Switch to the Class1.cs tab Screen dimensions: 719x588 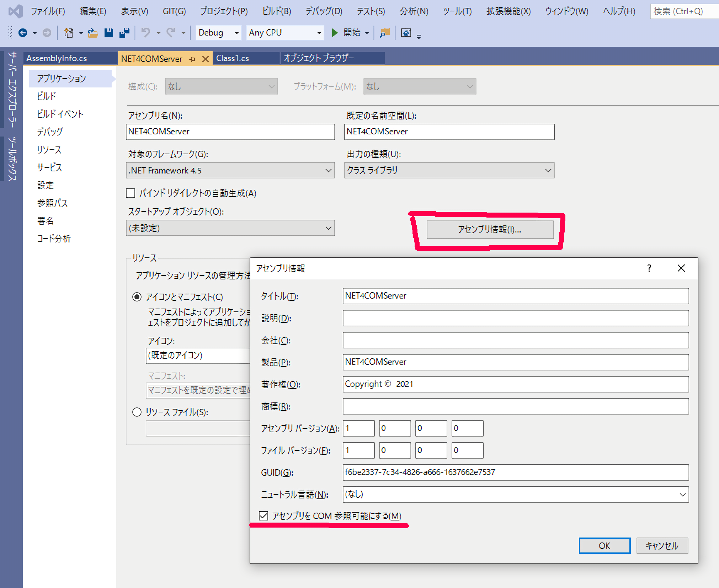point(233,58)
